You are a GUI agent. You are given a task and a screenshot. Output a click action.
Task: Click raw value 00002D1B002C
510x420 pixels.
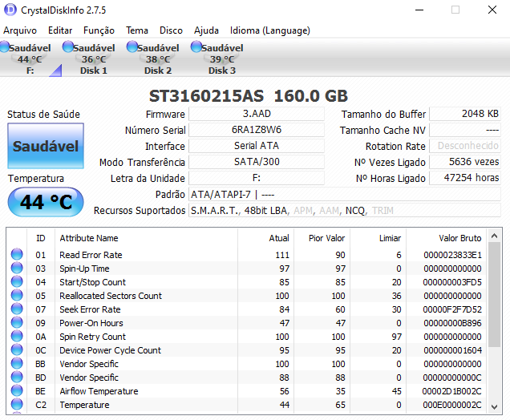(451, 391)
